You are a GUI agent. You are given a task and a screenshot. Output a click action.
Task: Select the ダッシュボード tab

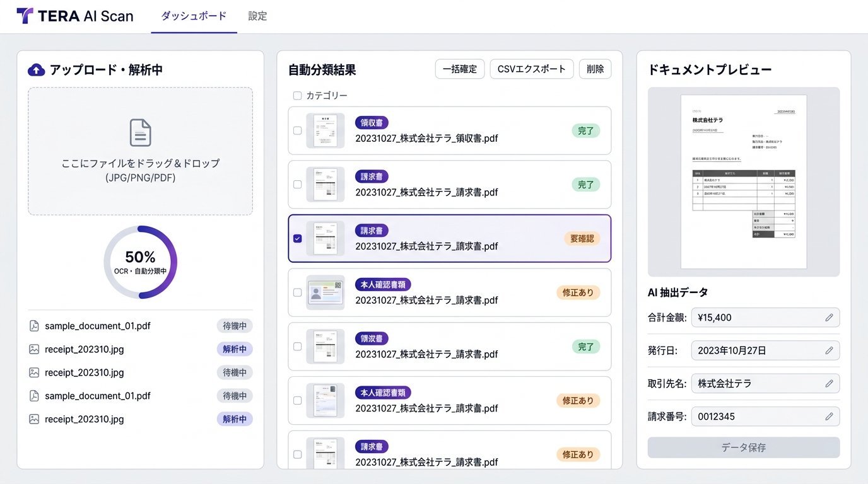tap(194, 17)
